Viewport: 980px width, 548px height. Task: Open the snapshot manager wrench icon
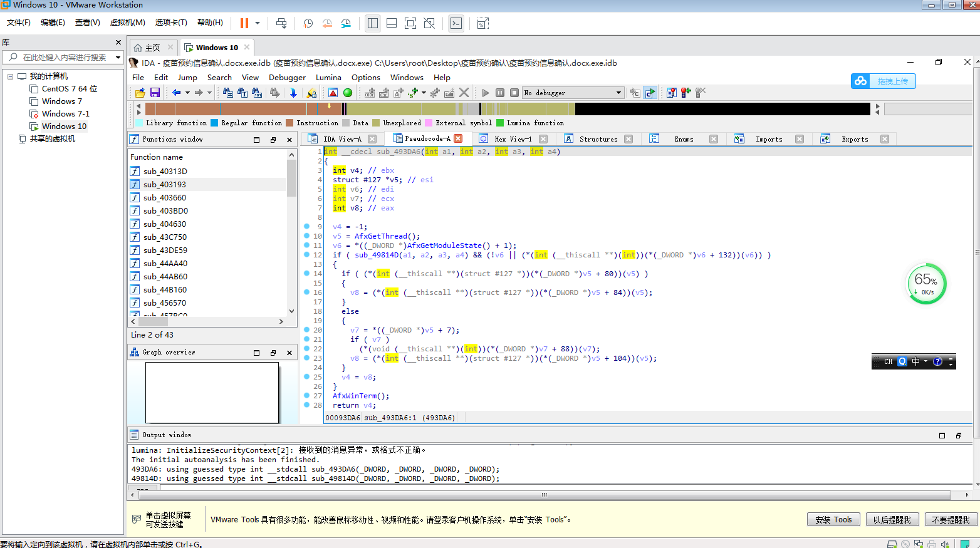pos(347,23)
